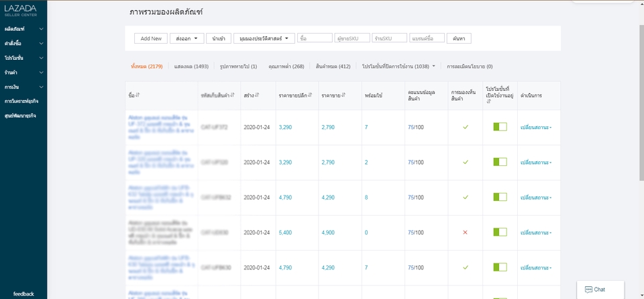This screenshot has width=644, height=299.
Task: Click the Lazada Seller Center logo
Action: click(21, 10)
